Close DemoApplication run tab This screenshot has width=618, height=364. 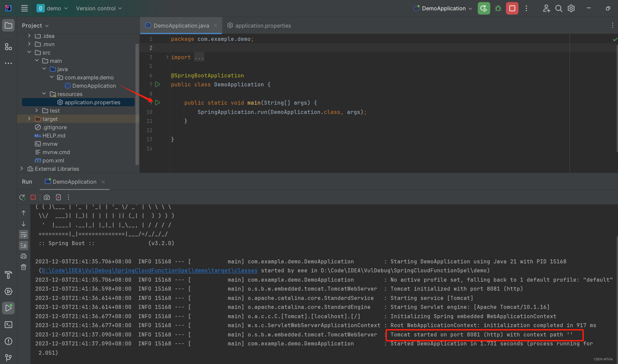(x=103, y=182)
